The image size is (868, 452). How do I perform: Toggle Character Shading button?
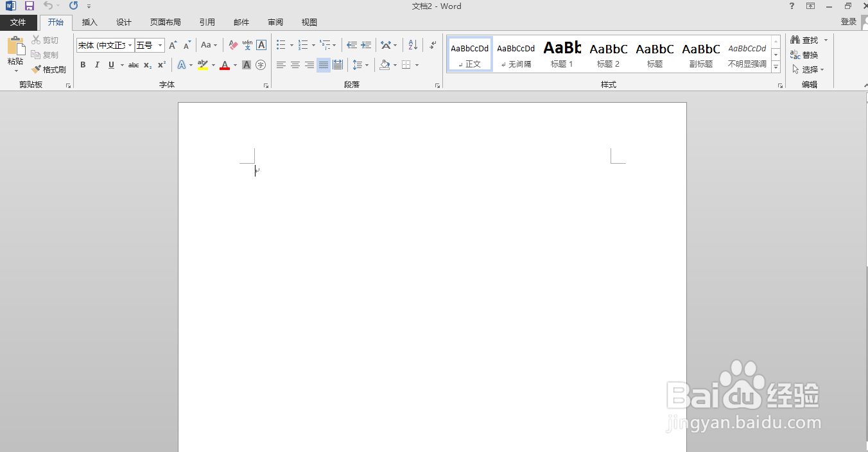(247, 65)
